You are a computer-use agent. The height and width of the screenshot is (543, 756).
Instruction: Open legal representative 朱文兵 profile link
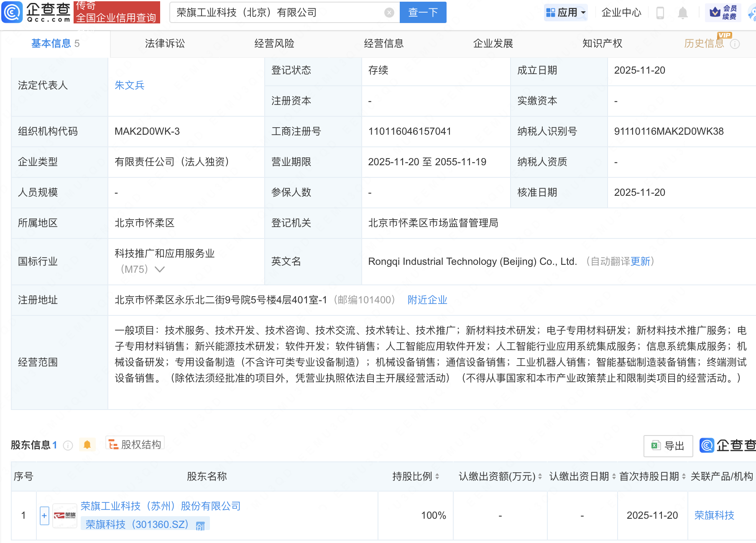coord(129,85)
